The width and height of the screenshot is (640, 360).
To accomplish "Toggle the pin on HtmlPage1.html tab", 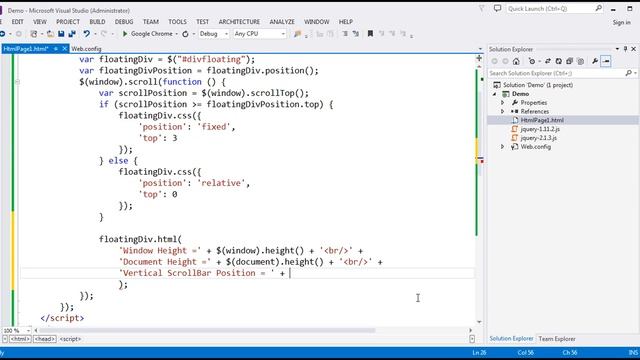I will [x=56, y=49].
